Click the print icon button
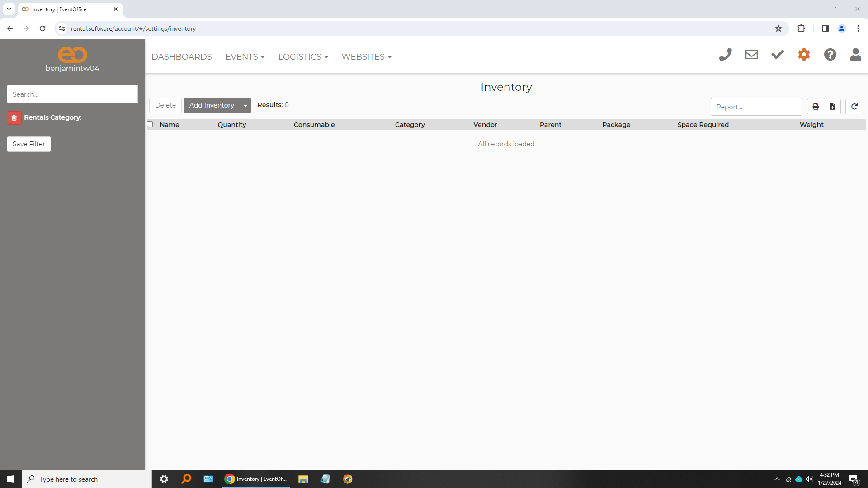This screenshot has width=868, height=488. pos(816,107)
